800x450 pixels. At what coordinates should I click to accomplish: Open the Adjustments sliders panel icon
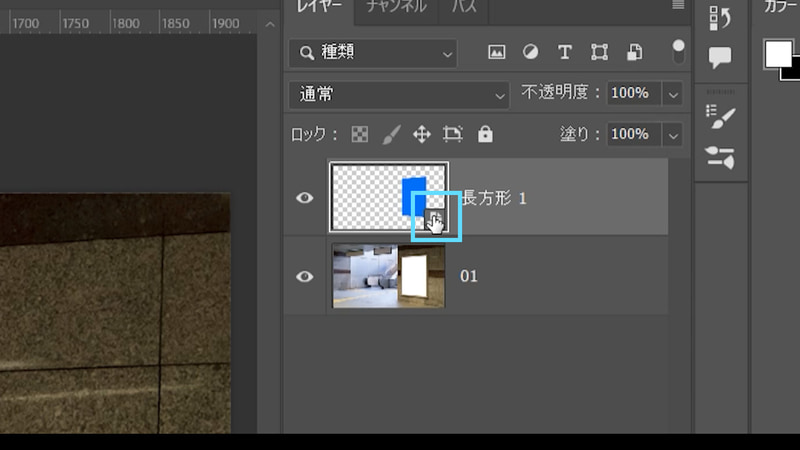point(720,157)
